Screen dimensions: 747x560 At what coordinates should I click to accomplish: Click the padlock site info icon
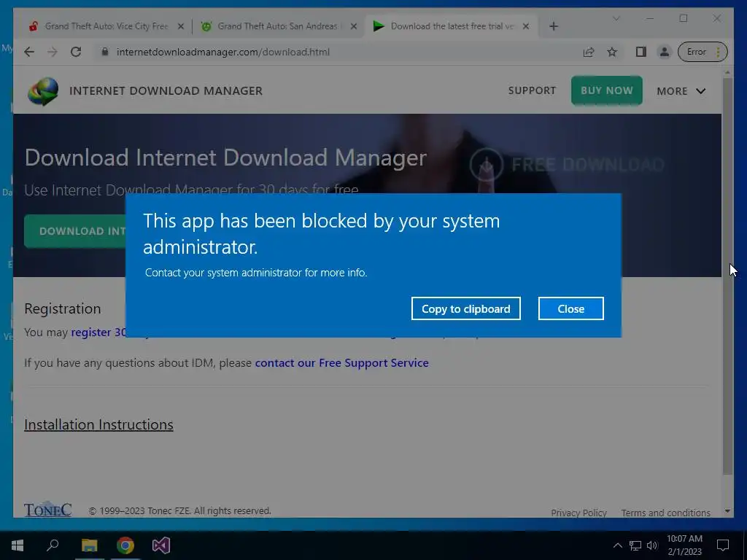pyautogui.click(x=105, y=52)
